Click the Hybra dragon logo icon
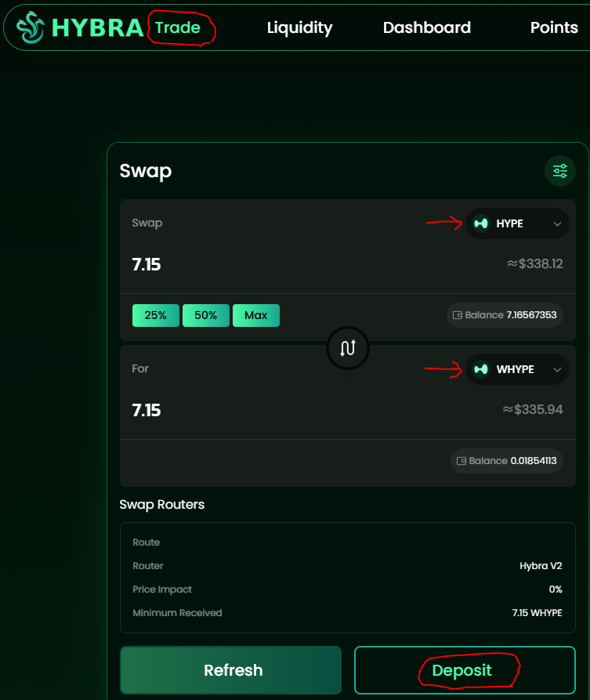Viewport: 590px width, 700px height. [31, 27]
